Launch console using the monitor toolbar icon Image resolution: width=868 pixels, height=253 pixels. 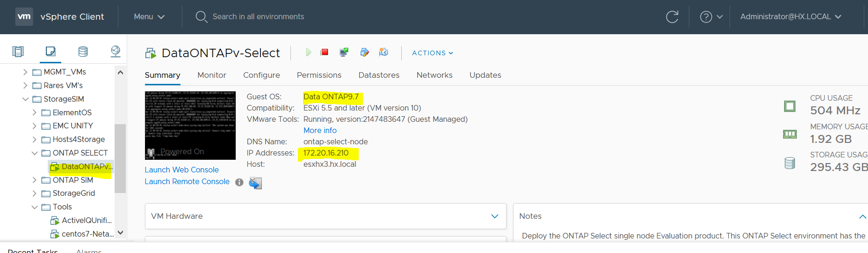click(344, 52)
